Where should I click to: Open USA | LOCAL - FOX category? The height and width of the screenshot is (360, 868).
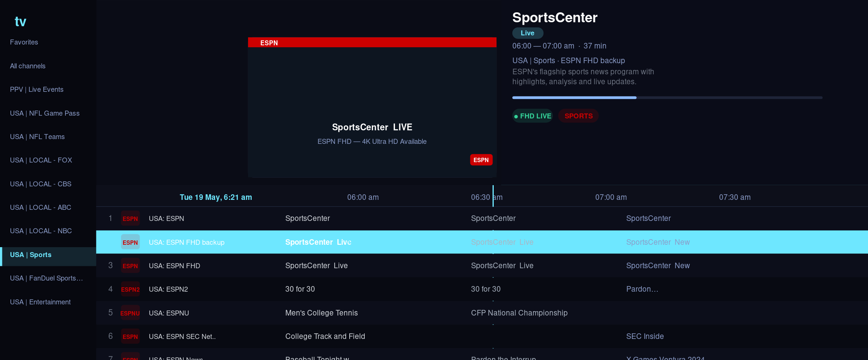tap(41, 160)
